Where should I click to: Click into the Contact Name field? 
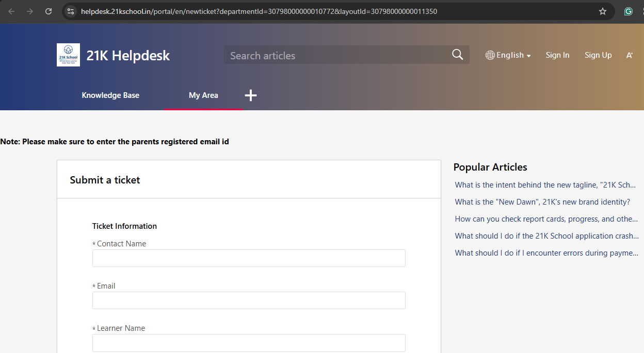coord(249,258)
